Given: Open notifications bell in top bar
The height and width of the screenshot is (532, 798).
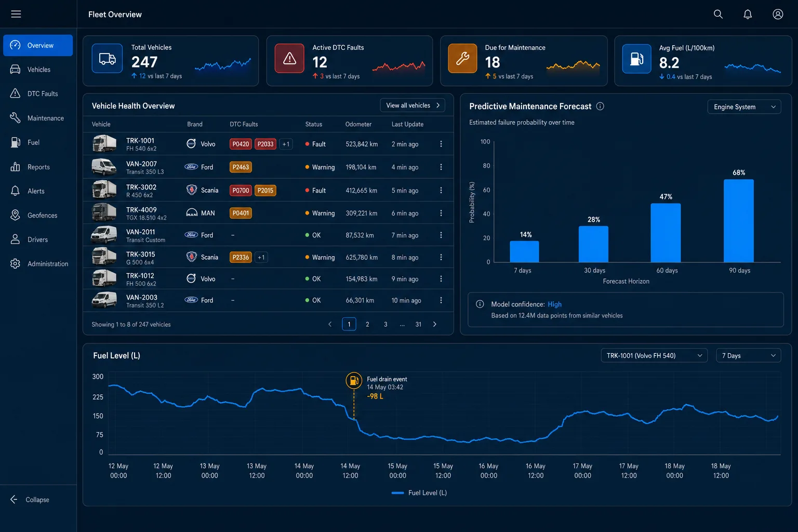Looking at the screenshot, I should tap(748, 14).
